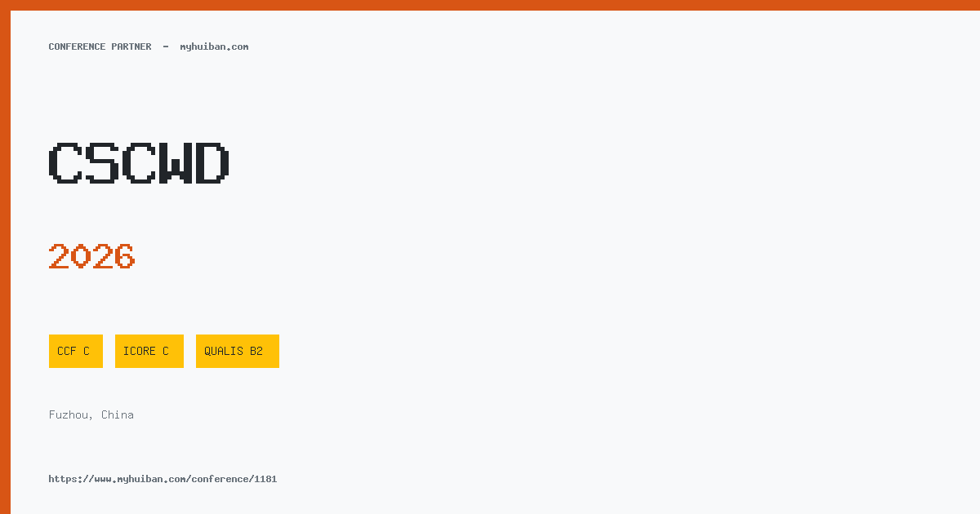The height and width of the screenshot is (514, 980).
Task: Click the first C of CSCWD
Action: 65,163
